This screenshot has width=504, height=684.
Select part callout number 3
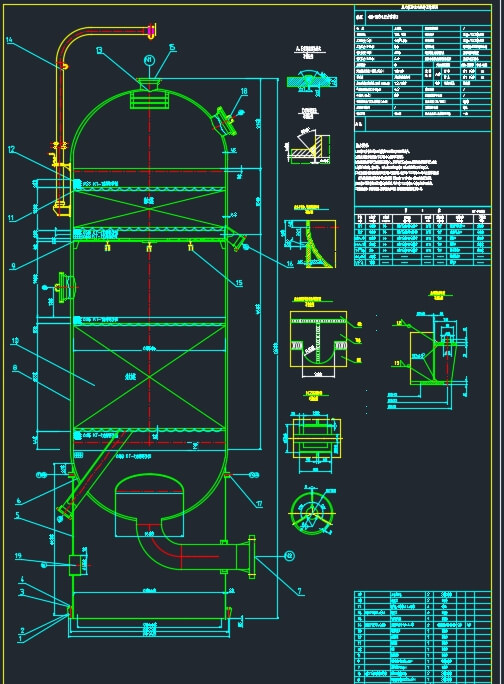[x=22, y=592]
